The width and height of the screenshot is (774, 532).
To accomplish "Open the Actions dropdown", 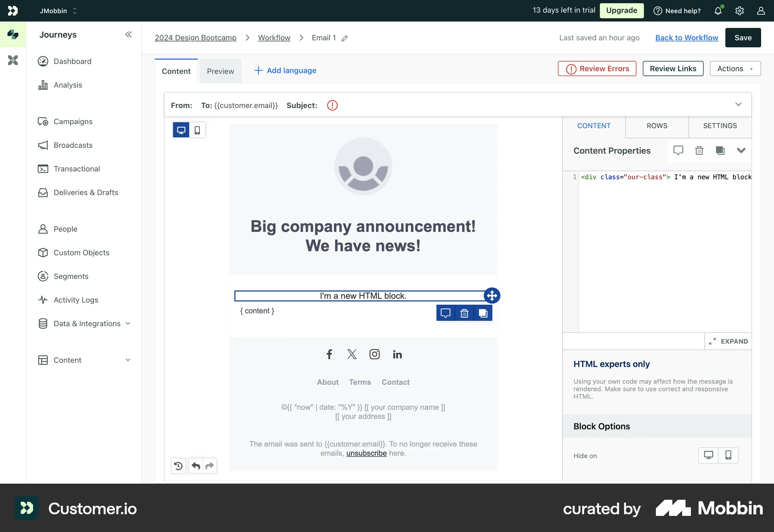I will pos(734,69).
